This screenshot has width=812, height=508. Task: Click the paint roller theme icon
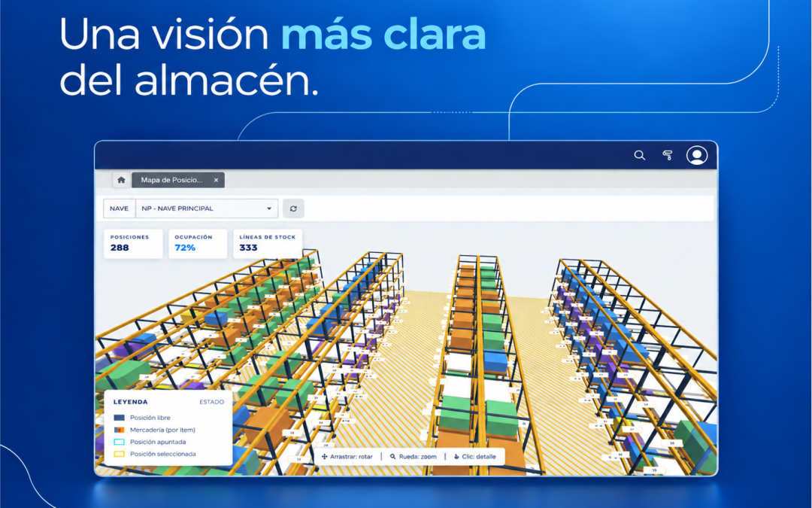(x=668, y=155)
